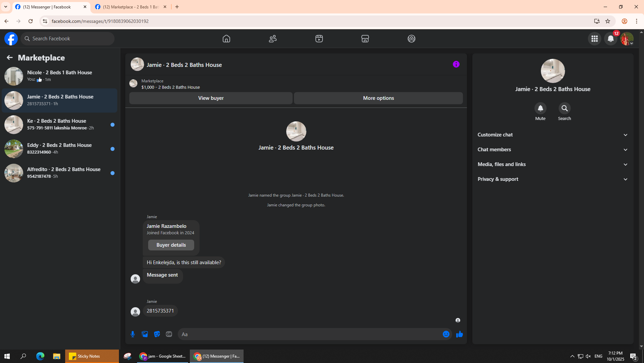644x363 pixels.
Task: Open Alfredito 2 Beds 2 Baths House chat
Action: click(x=59, y=173)
